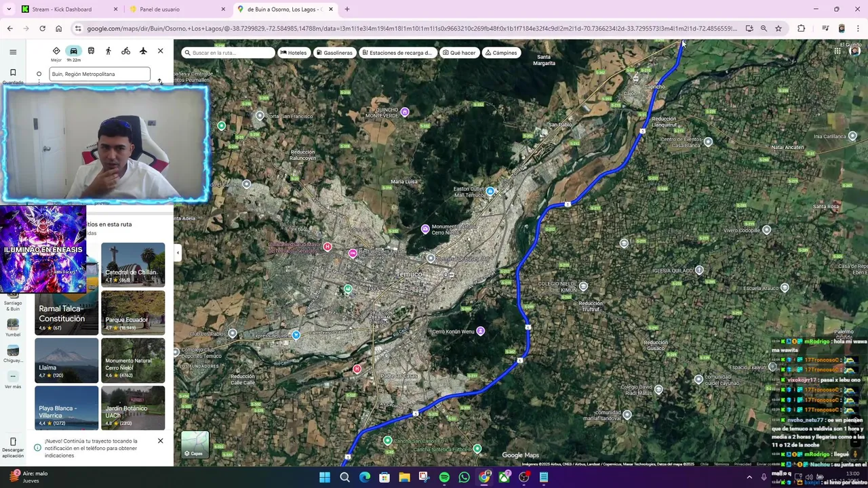This screenshot has height=488, width=868.
Task: Dismiss the phone notification notice
Action: click(x=161, y=441)
